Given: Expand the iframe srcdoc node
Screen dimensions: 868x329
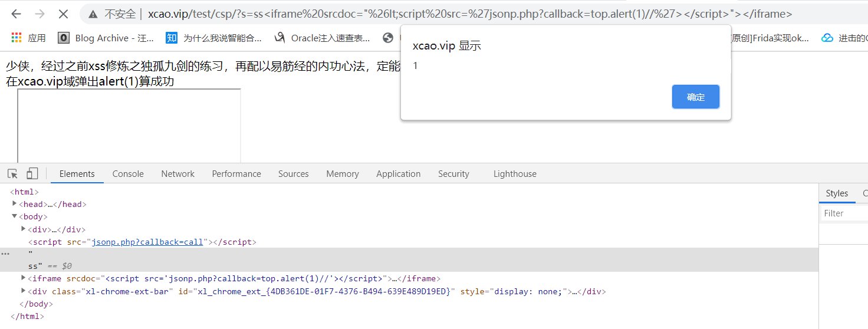Looking at the screenshot, I should [x=24, y=278].
